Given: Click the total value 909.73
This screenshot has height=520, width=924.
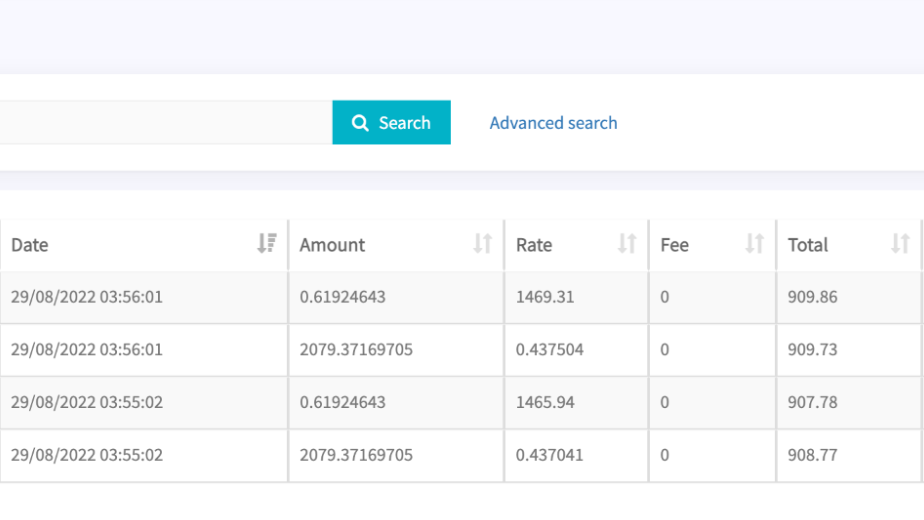Looking at the screenshot, I should 812,350.
